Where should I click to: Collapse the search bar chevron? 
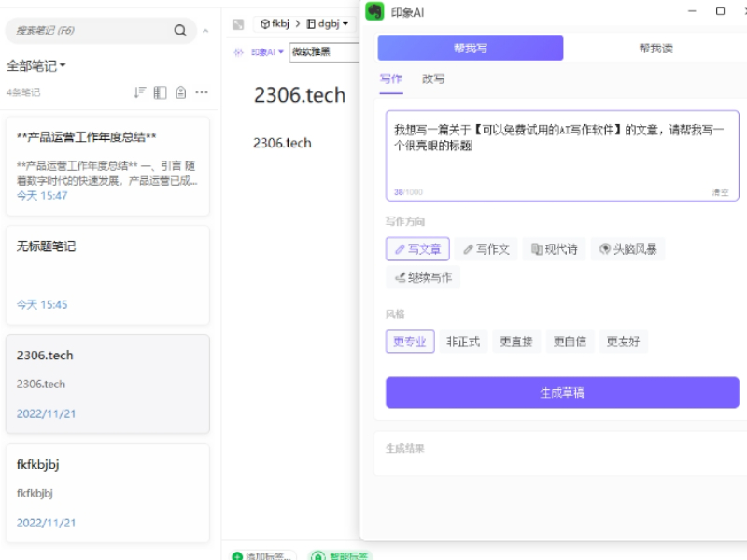click(x=205, y=31)
